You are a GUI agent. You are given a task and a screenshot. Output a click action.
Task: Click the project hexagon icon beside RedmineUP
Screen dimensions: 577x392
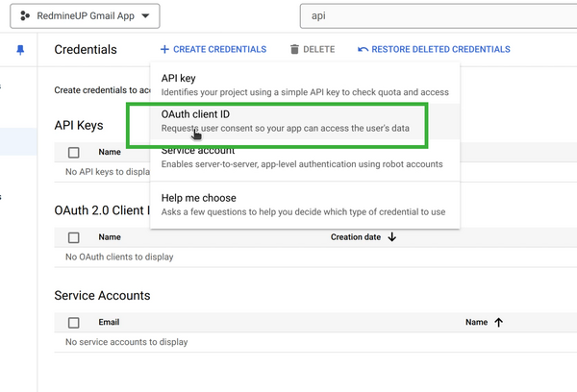(x=24, y=16)
